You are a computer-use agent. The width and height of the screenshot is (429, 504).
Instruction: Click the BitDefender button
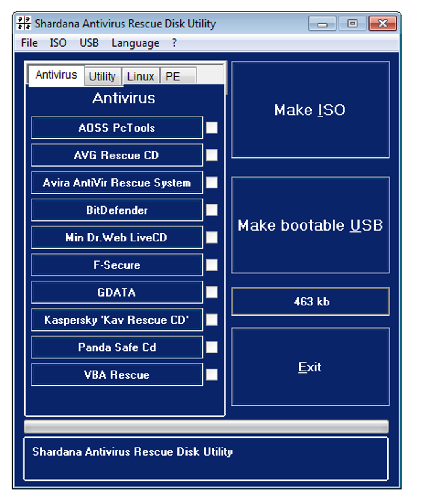[117, 210]
